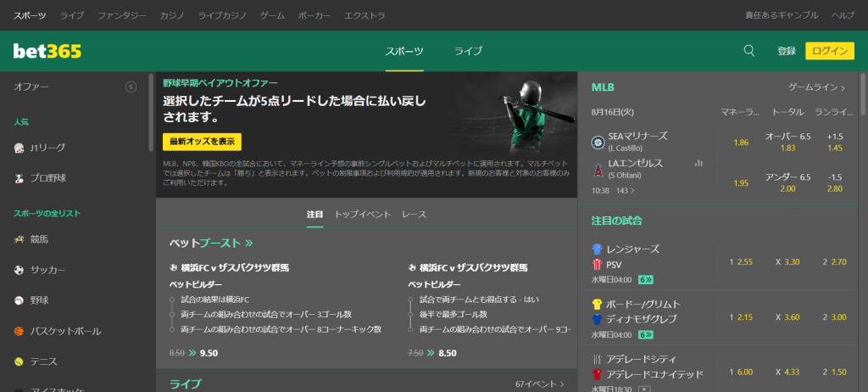Click the 競馬 horse racing icon
This screenshot has width=868, height=392.
tap(19, 239)
